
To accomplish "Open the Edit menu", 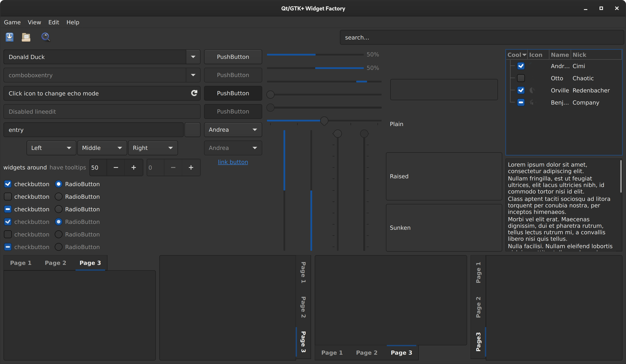I will tap(54, 22).
